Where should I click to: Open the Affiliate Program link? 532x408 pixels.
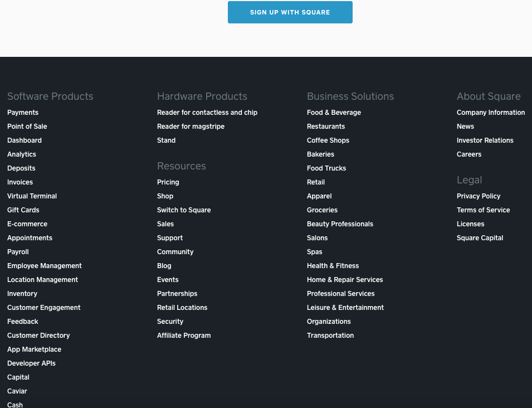tap(184, 335)
